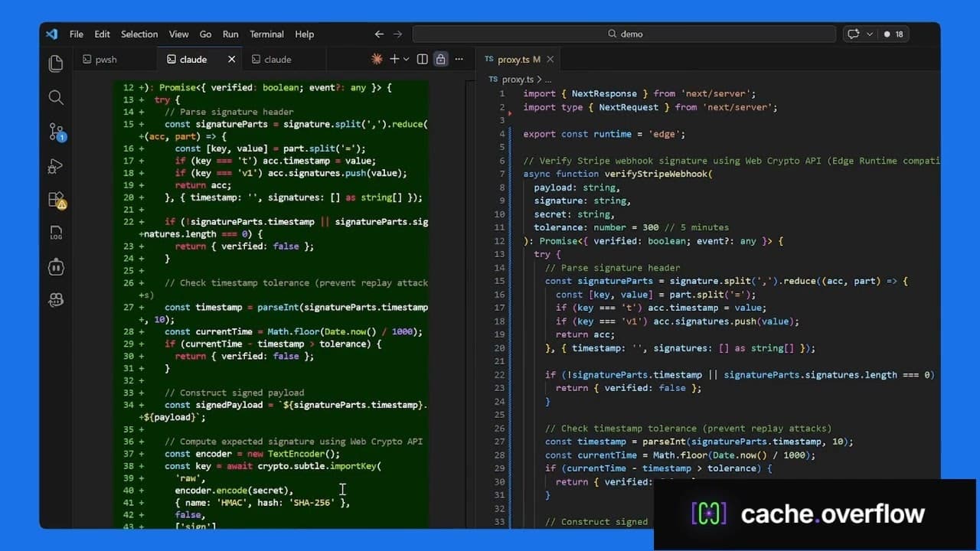Toggle the terminal lock icon
The image size is (980, 551).
(440, 58)
